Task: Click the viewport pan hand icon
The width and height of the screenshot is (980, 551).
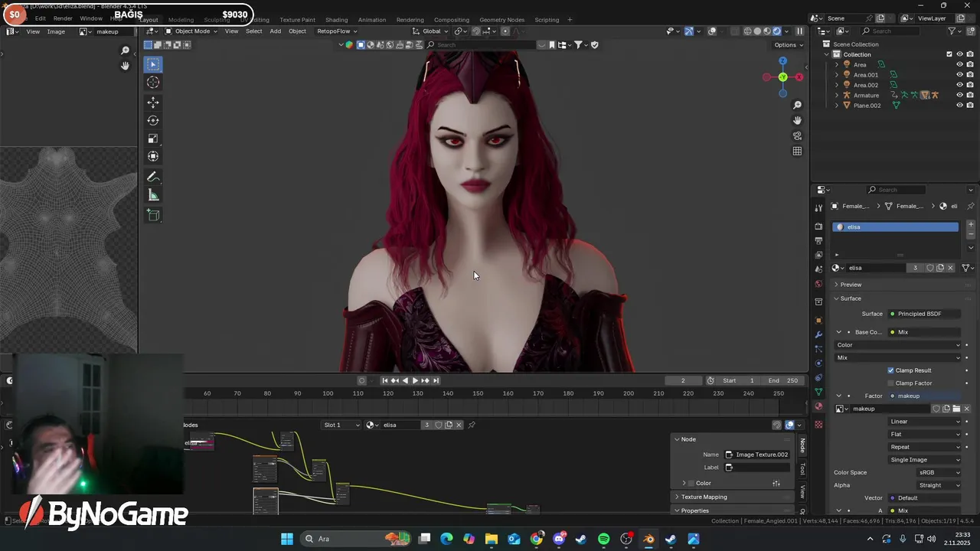Action: coord(797,120)
